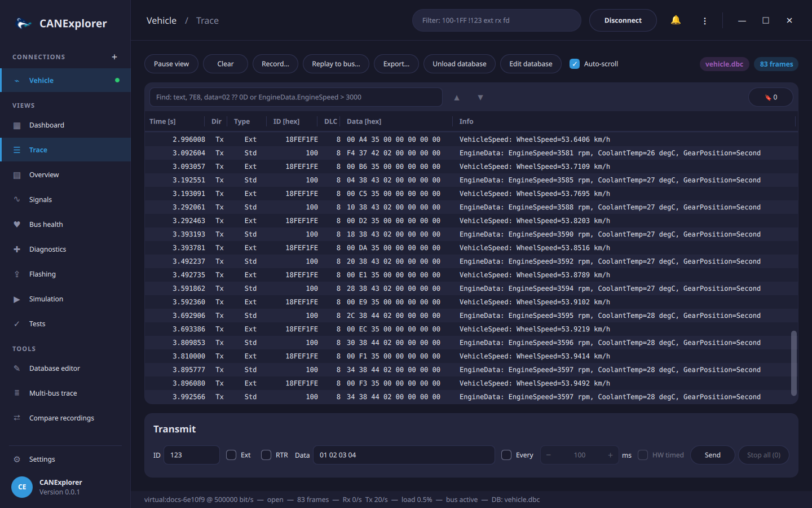Click the Signals waveform icon

click(17, 200)
